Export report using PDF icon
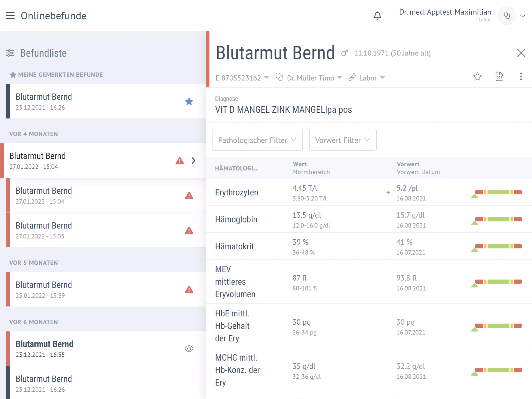Screen dimensions: 532x399 [x=499, y=77]
